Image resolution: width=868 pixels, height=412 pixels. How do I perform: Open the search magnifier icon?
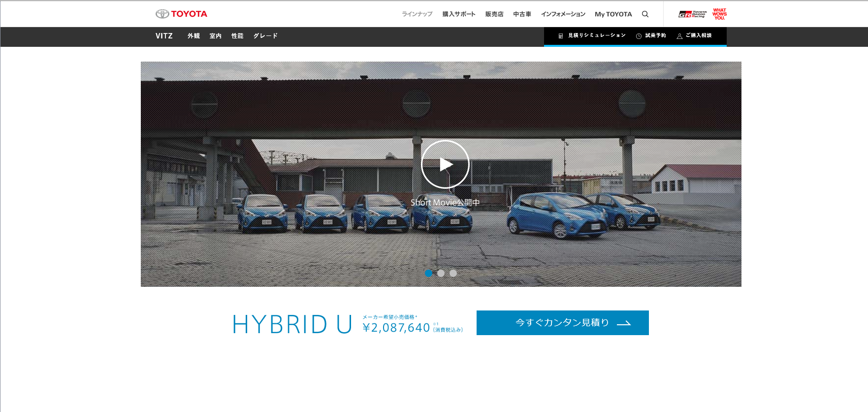[645, 14]
